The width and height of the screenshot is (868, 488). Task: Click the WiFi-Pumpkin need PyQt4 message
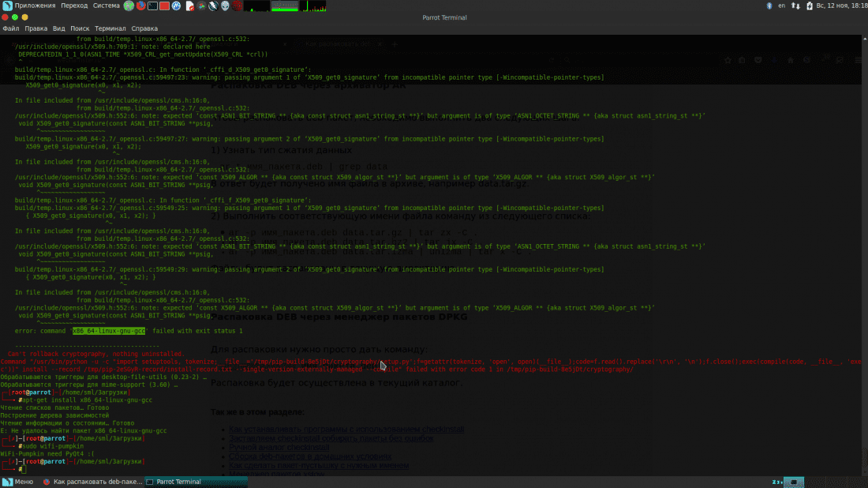pos(47,454)
